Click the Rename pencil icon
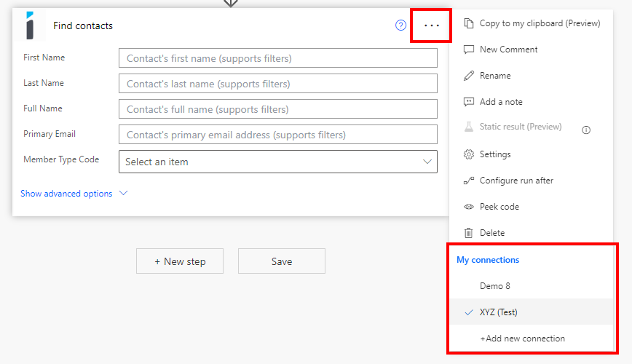Screen dimensions: 632x364 [x=468, y=76]
